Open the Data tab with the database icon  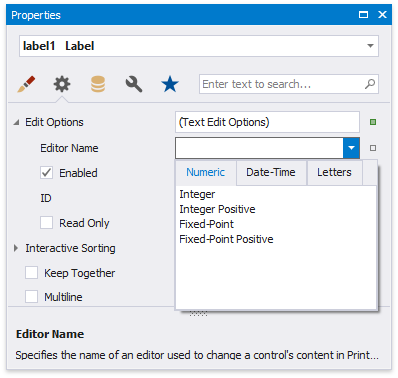(x=98, y=84)
